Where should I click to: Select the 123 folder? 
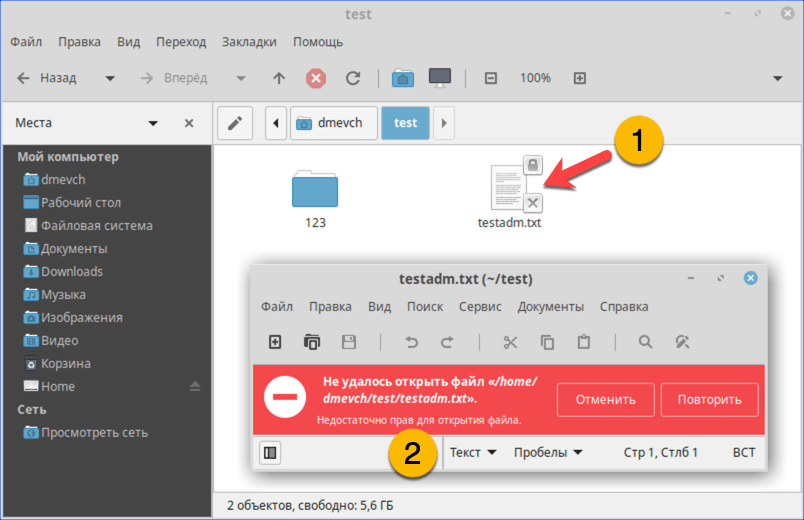point(315,199)
